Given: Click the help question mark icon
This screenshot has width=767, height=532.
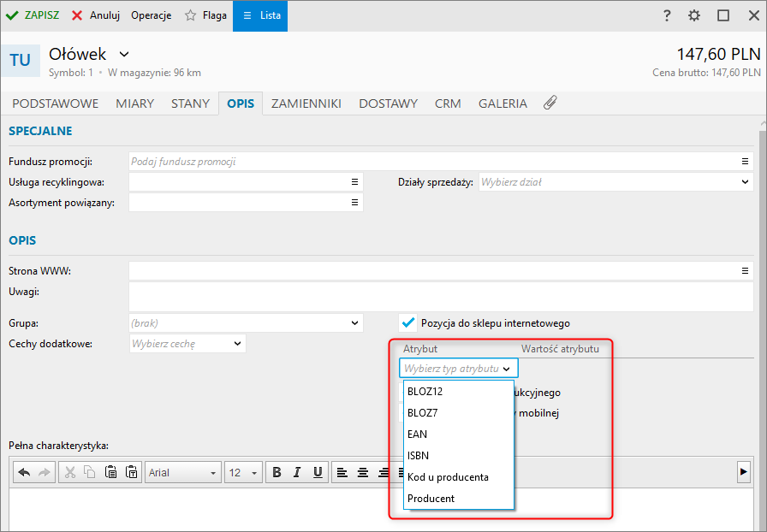Looking at the screenshot, I should point(667,15).
